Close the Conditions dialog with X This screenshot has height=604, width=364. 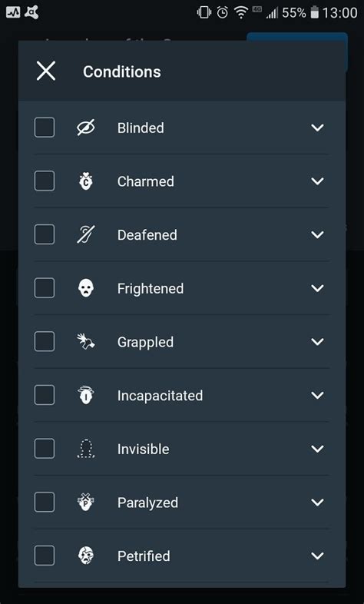point(46,71)
